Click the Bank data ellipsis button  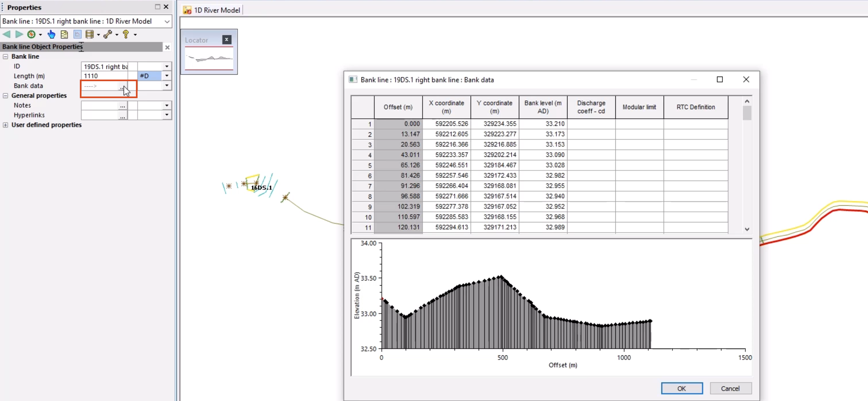pyautogui.click(x=122, y=86)
